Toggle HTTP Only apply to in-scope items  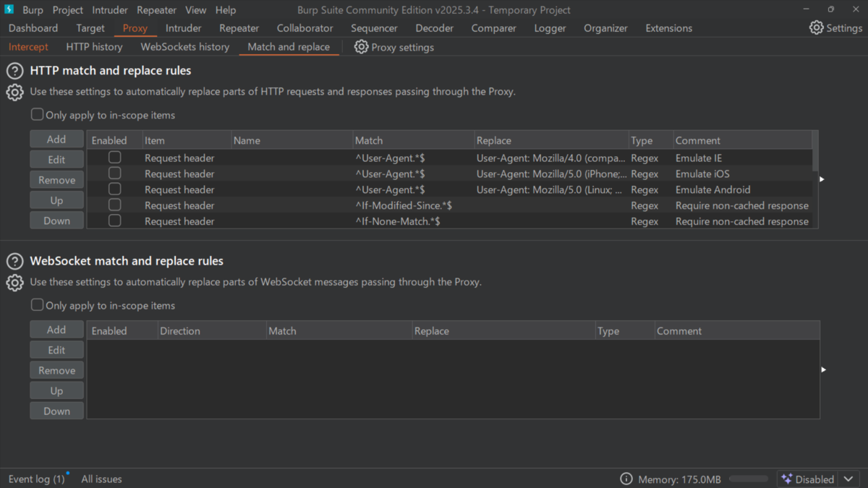coord(37,114)
